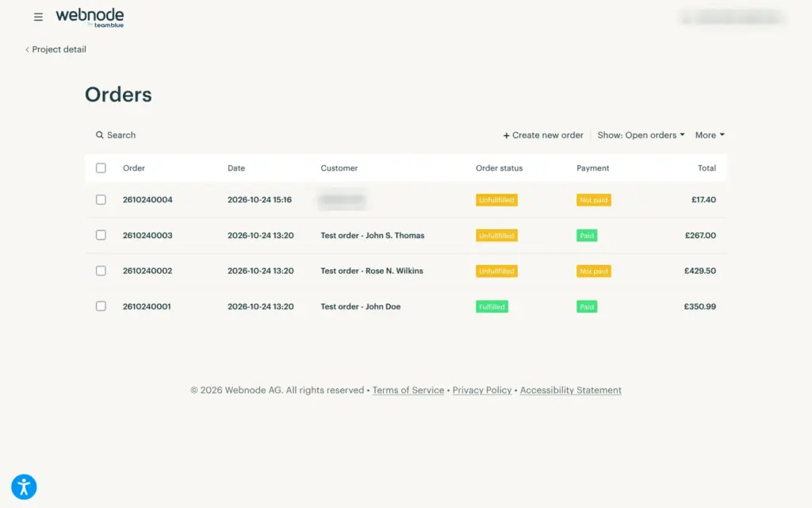Select customer Test order - Rose N. Wilkins
Image resolution: width=812 pixels, height=508 pixels.
coord(372,271)
